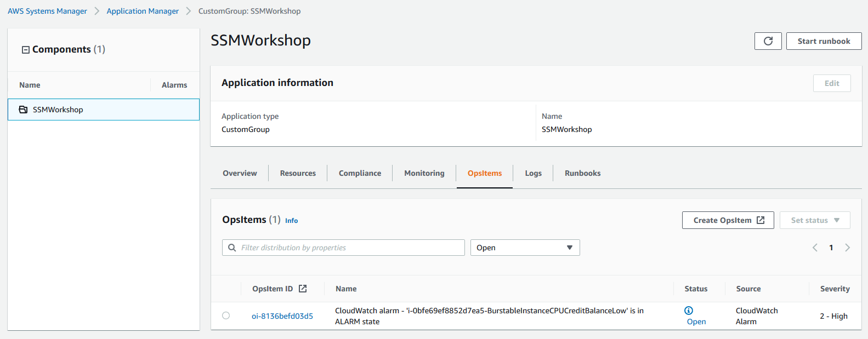
Task: Click page number 1
Action: pos(831,248)
